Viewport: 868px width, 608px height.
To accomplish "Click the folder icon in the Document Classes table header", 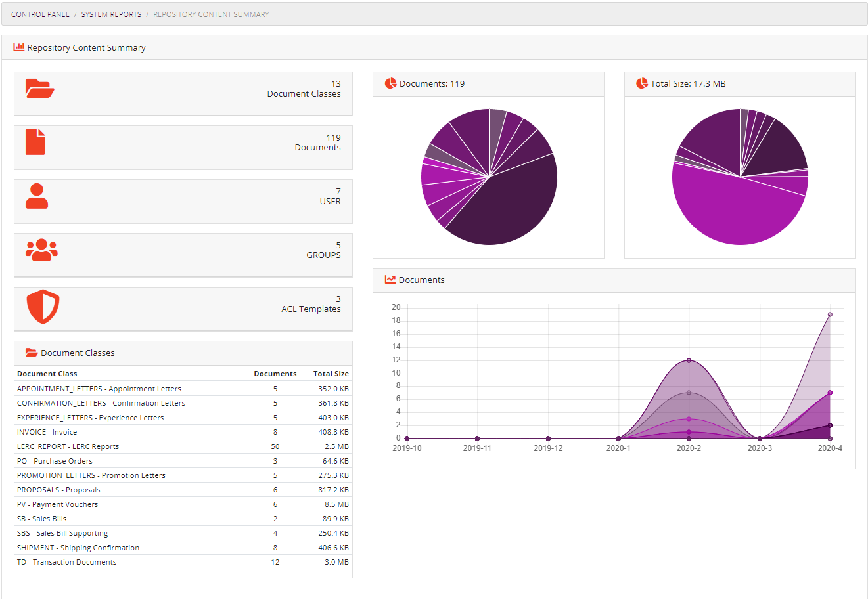I will (x=32, y=353).
